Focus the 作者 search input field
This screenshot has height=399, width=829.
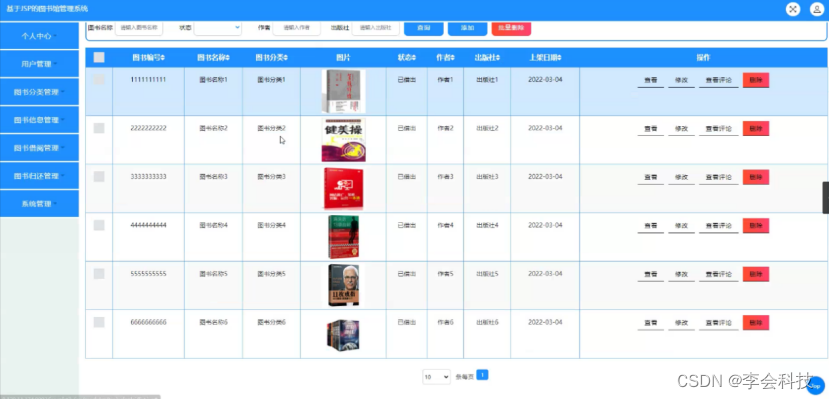tap(297, 27)
